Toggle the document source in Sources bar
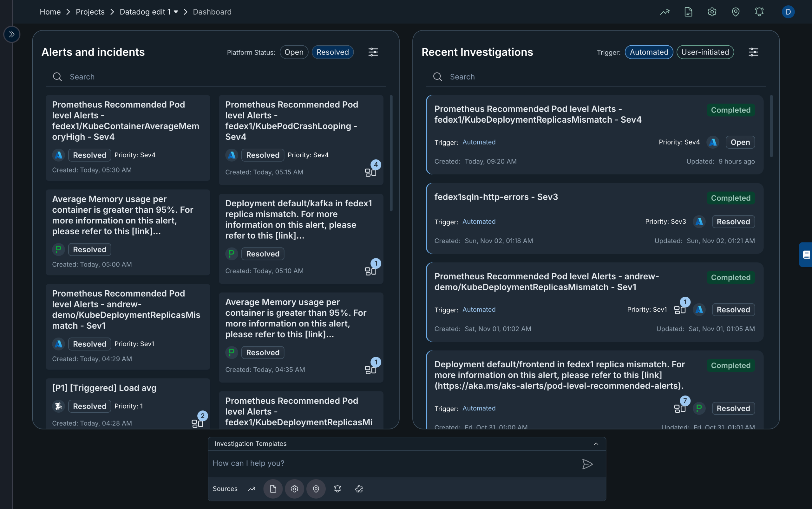812x509 pixels. tap(273, 489)
